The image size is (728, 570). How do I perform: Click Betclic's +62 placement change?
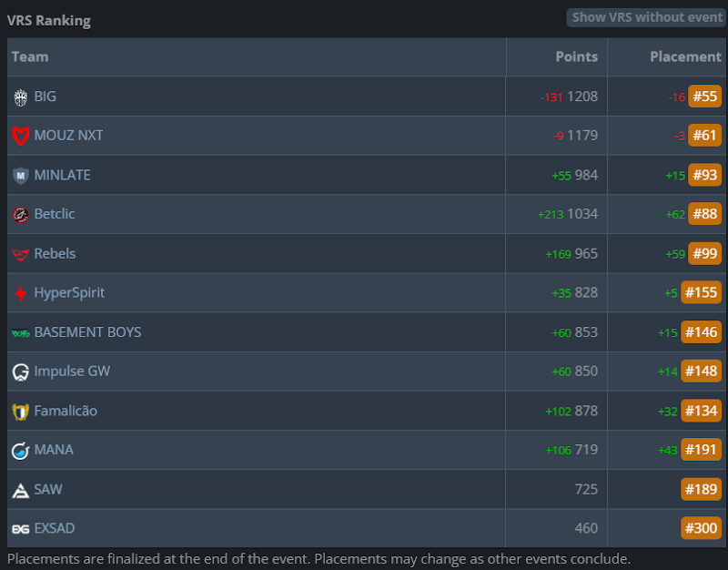(x=675, y=215)
